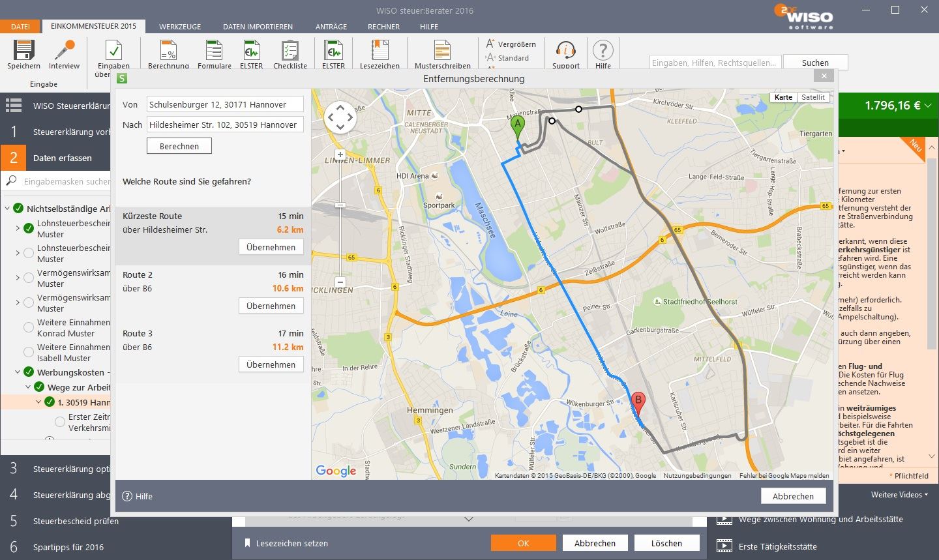The image size is (939, 560).
Task: Open the Hilfe question mark toolbar icon
Action: [603, 50]
